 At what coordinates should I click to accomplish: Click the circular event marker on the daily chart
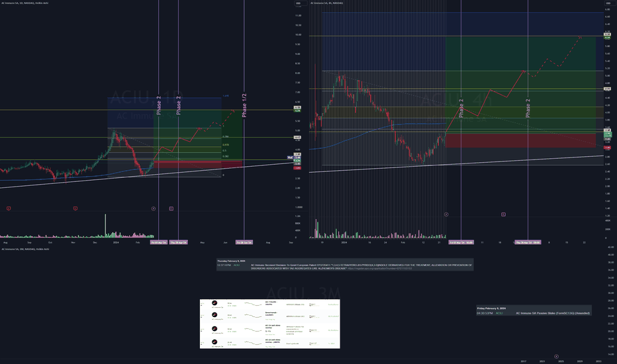154,208
